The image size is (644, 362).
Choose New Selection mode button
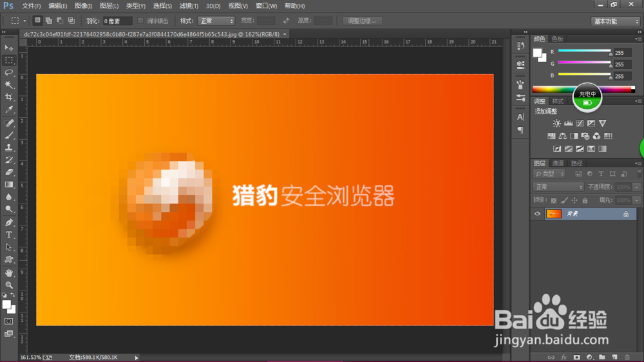tap(37, 20)
